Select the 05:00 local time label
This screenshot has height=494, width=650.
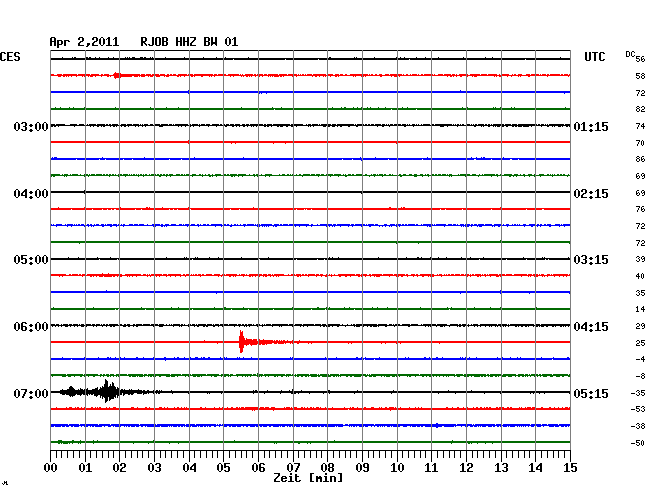click(x=31, y=260)
